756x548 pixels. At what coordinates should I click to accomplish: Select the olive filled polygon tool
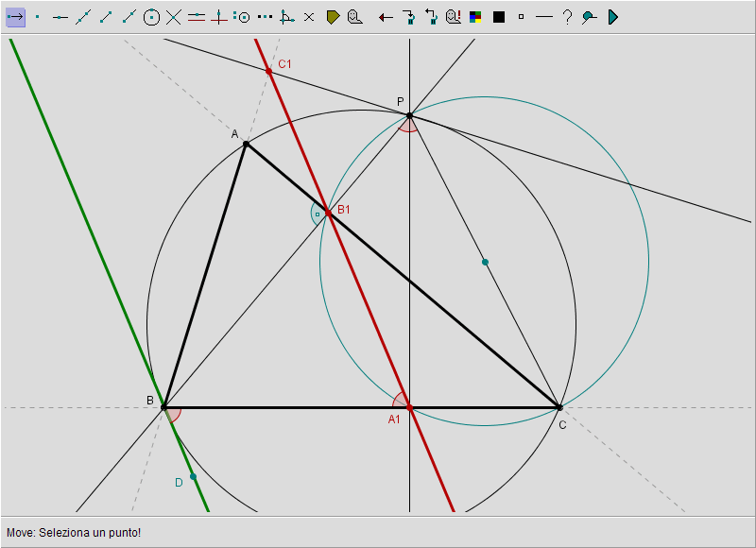(x=333, y=17)
